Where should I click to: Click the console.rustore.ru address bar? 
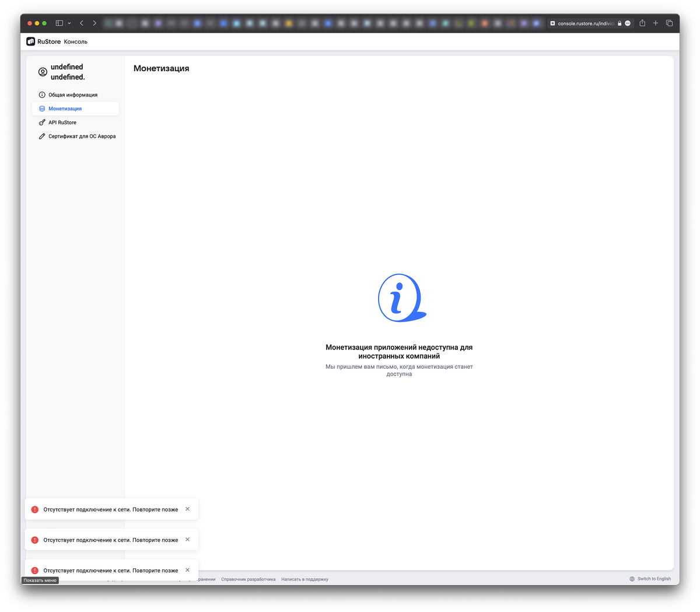coord(590,23)
